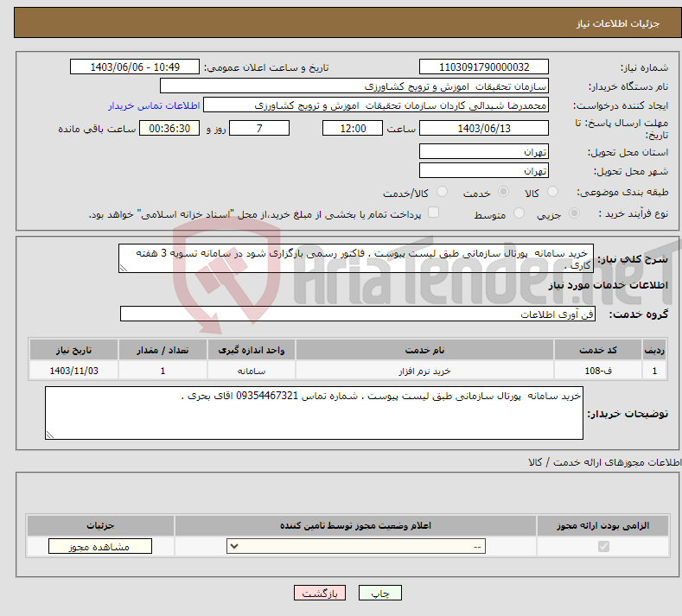Image resolution: width=682 pixels, height=616 pixels.
Task: Click the سامانه unit cell
Action: point(252,371)
